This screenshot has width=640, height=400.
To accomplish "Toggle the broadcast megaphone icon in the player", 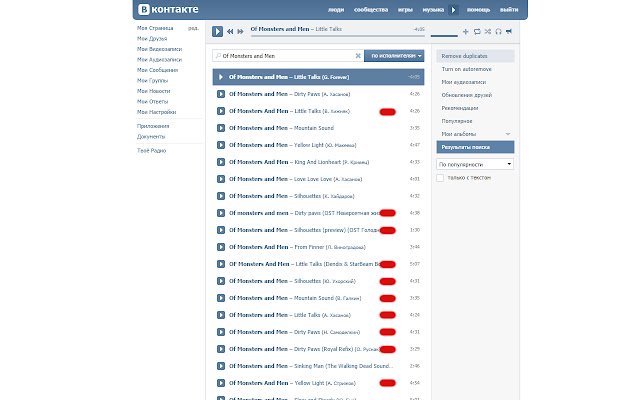I will tap(509, 31).
